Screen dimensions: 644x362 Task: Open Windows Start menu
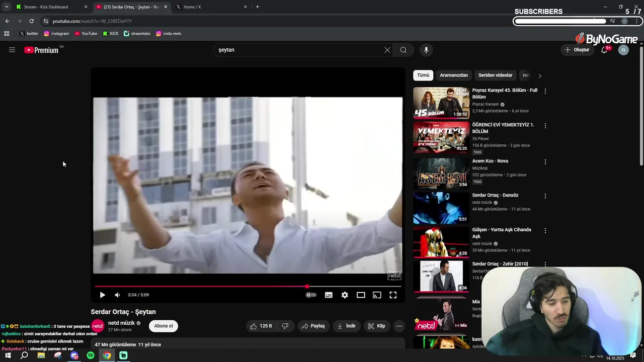(x=8, y=355)
